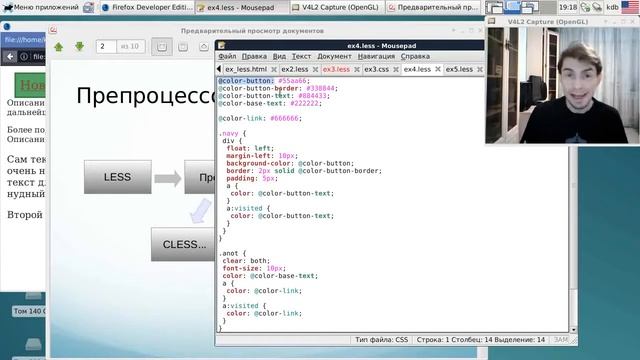
Task: Open the Вид menu in Mousepad
Action: coord(279,56)
